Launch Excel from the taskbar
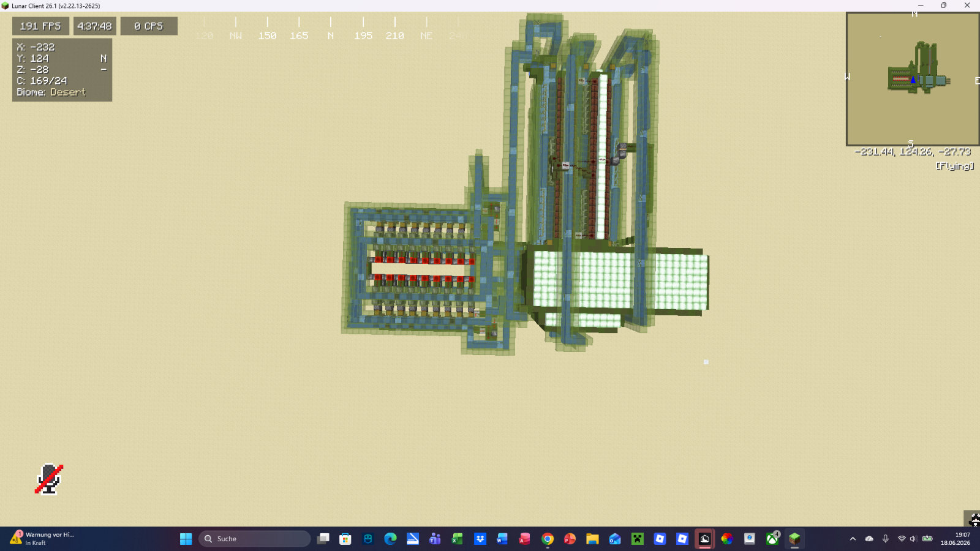Image resolution: width=980 pixels, height=551 pixels. (x=458, y=539)
